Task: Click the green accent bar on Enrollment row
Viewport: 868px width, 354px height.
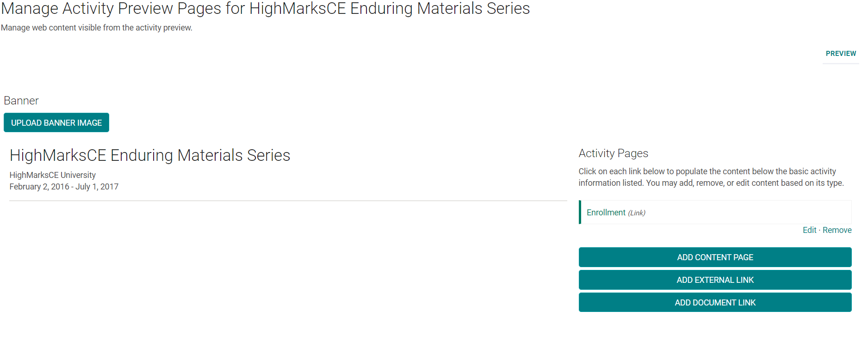Action: click(x=580, y=212)
